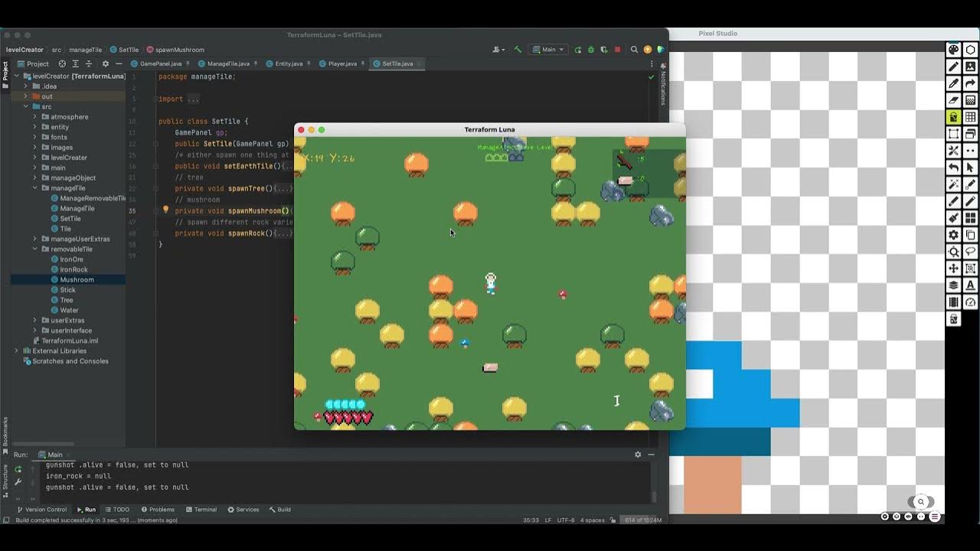
Task: Open color palette tool in Pixel Studio
Action: tap(953, 50)
